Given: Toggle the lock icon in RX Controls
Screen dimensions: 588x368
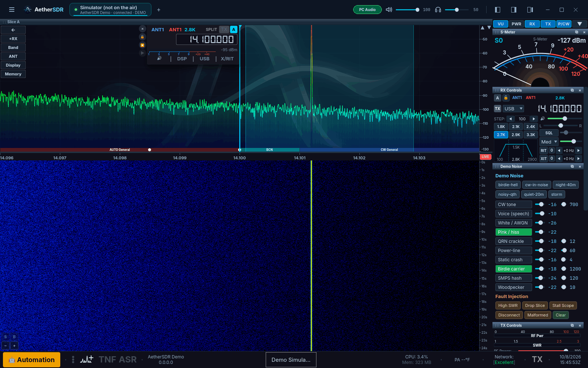Looking at the screenshot, I should click(x=506, y=98).
